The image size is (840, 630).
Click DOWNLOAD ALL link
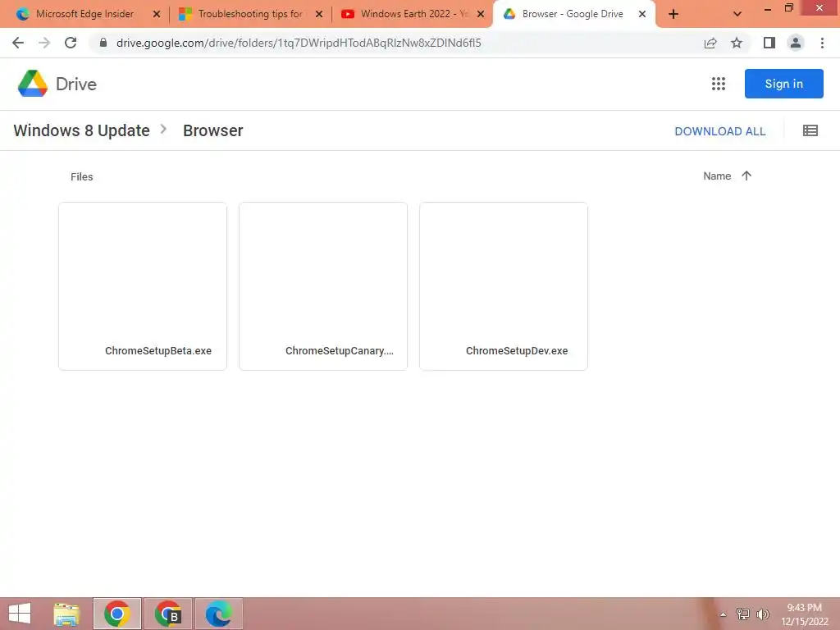coord(719,131)
